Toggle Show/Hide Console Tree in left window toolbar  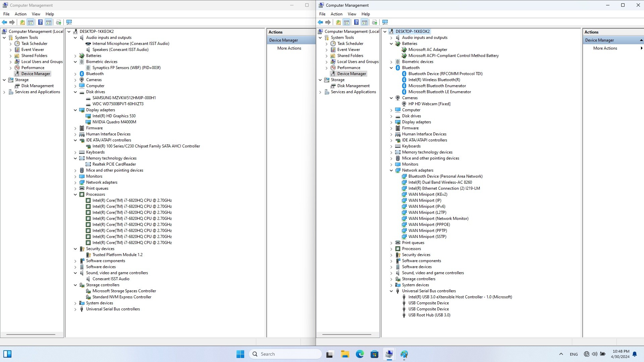[31, 22]
